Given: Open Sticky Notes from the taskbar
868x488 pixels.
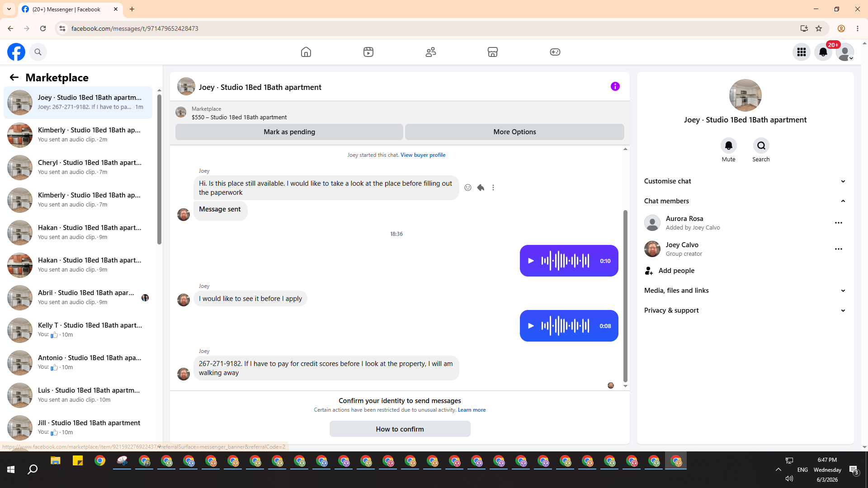Looking at the screenshot, I should pos(78,461).
